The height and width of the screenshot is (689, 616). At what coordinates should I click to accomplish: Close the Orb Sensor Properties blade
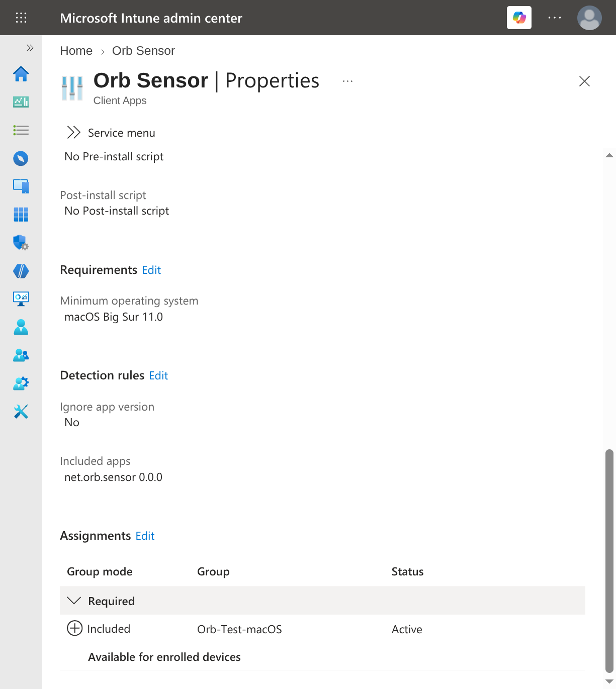click(x=584, y=81)
